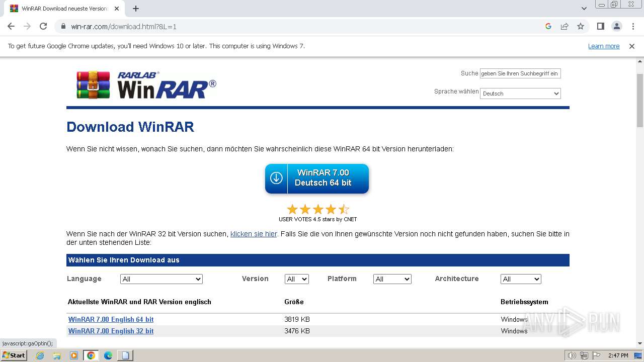Image resolution: width=644 pixels, height=362 pixels.
Task: Click the 'Download WinRAR' heading
Action: [x=130, y=127]
